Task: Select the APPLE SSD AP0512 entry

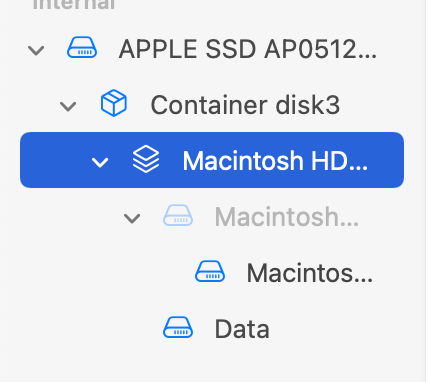Action: 248,49
